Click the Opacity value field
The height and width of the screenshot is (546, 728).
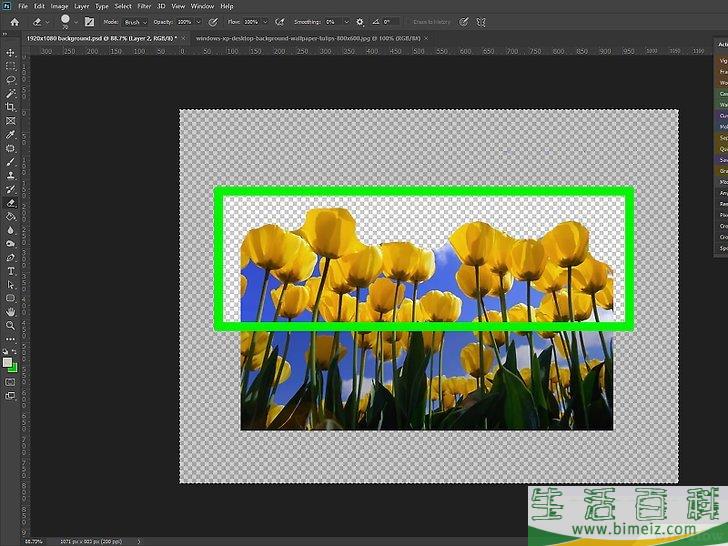pos(185,22)
